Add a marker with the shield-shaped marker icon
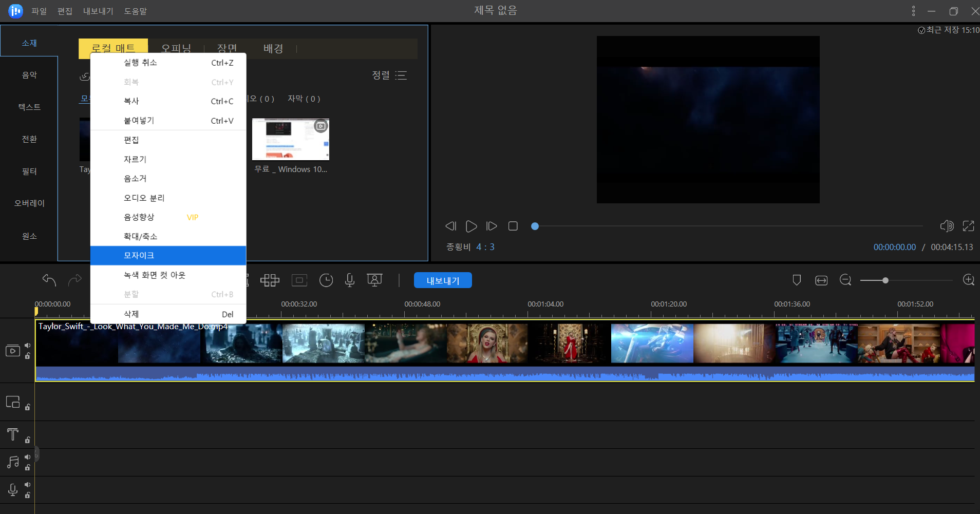Viewport: 980px width, 514px height. 797,280
